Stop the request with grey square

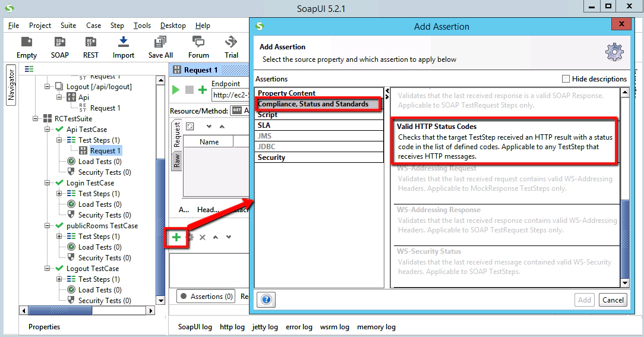190,90
